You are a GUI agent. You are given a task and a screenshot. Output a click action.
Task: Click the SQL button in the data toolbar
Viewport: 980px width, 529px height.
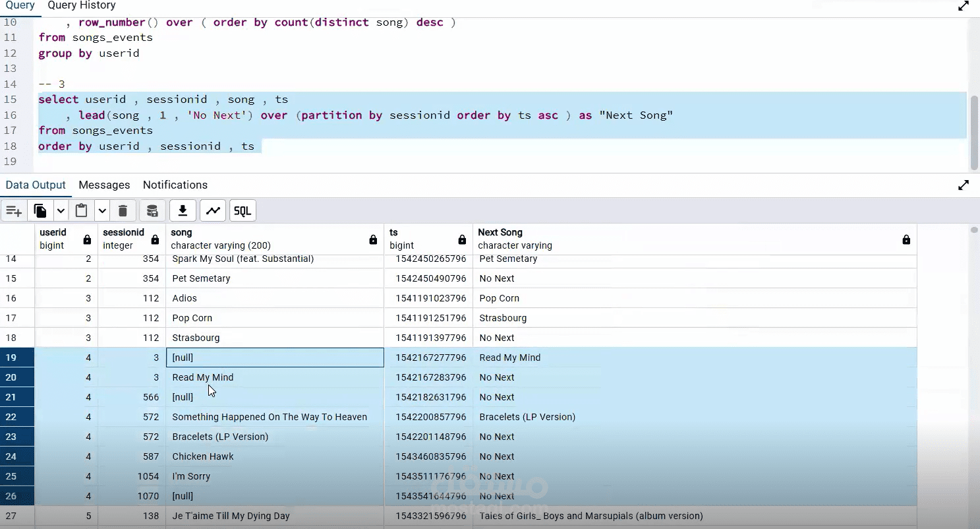(243, 211)
